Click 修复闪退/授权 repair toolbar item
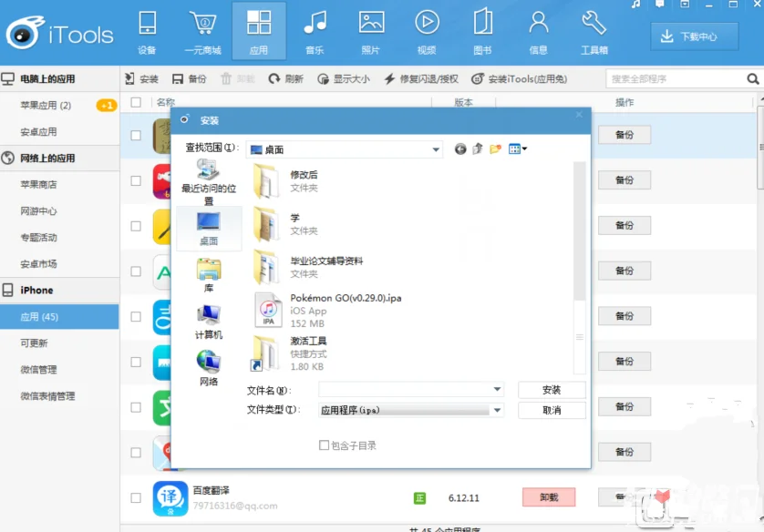764x532 pixels. (x=421, y=79)
